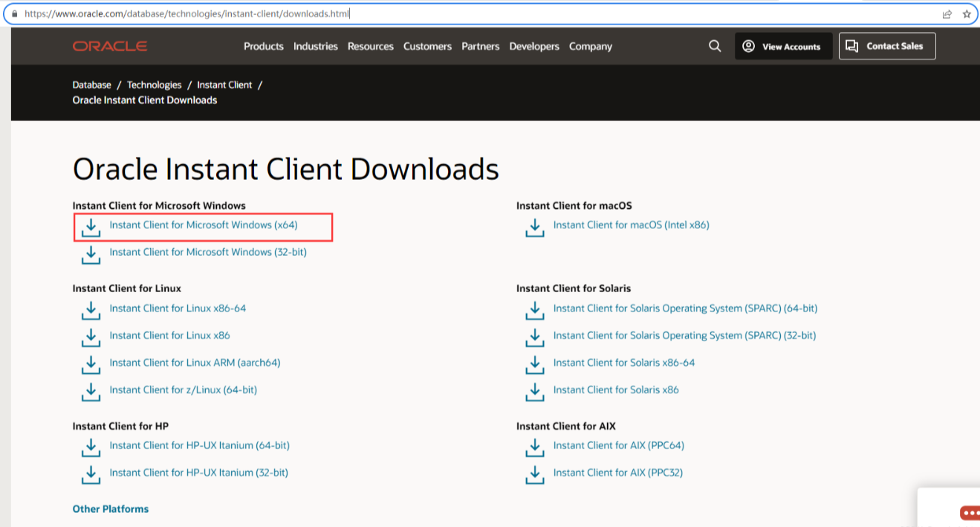Open the Partners menu
980x527 pixels.
481,46
